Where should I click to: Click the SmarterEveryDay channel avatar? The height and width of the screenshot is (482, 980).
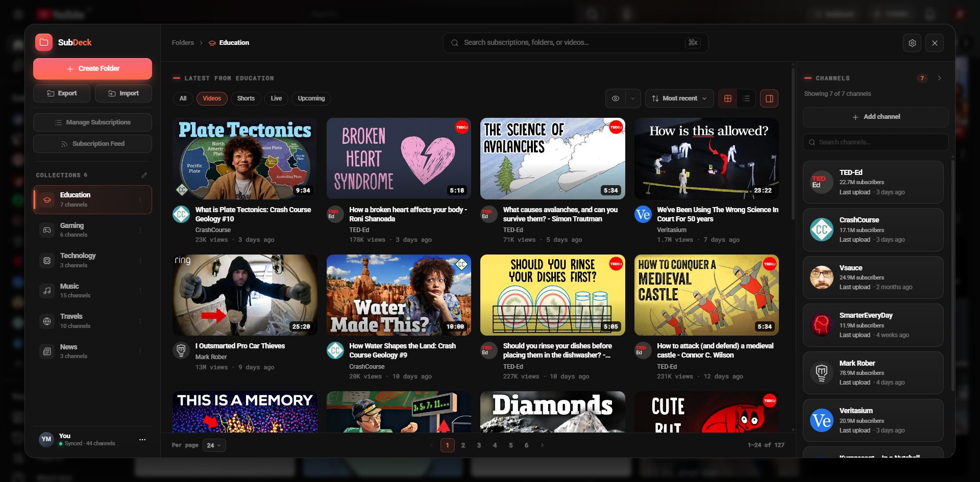pos(821,325)
